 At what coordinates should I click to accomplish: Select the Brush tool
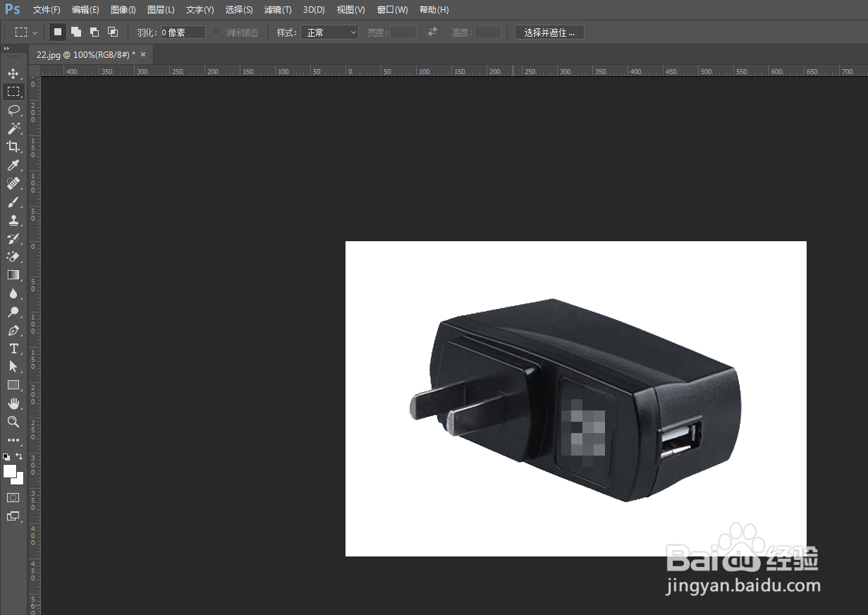coord(13,202)
